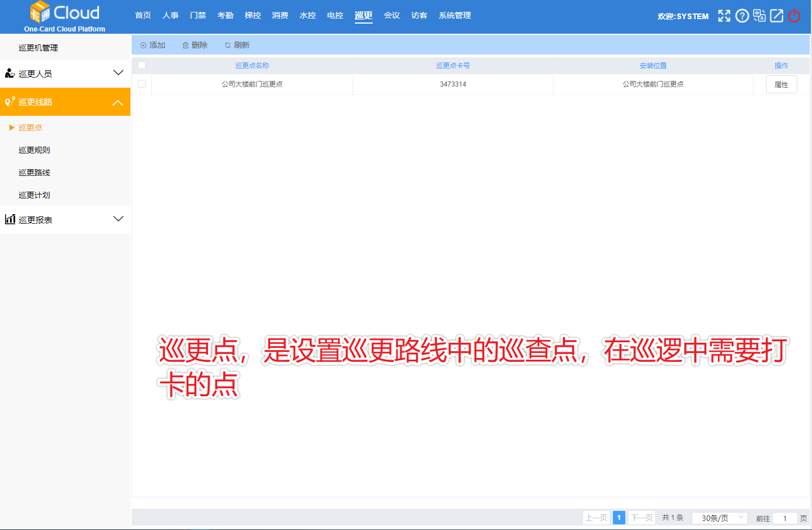
Task: Expand the 巡更人员 chevron
Action: point(118,73)
